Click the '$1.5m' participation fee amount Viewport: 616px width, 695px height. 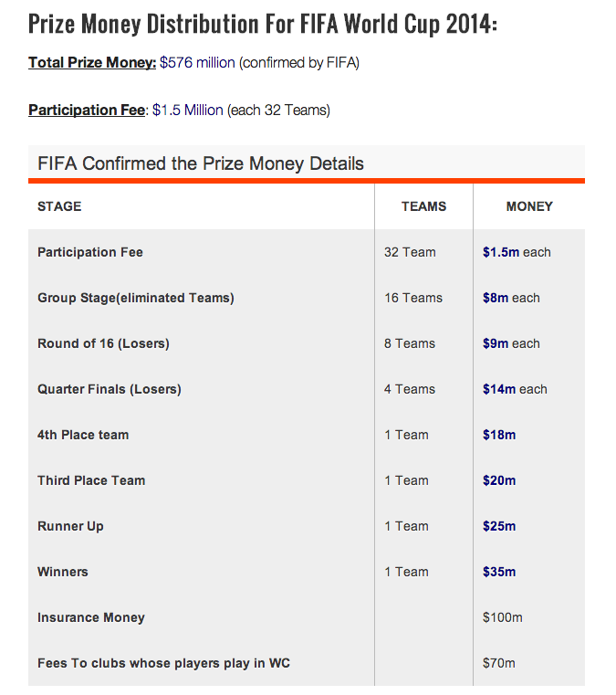click(x=501, y=252)
